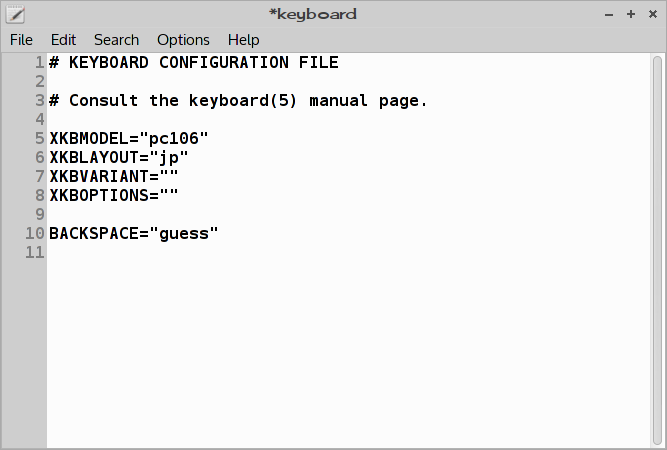Maximize the window with the plus icon

coord(631,14)
